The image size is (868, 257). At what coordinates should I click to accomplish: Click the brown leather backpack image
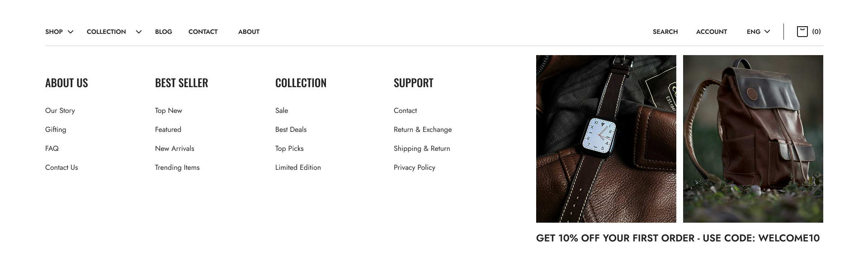click(753, 139)
